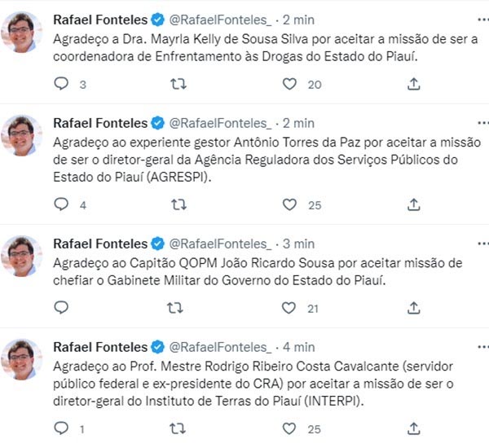Like the AGRESPI director-general tweet
The width and height of the screenshot is (489, 448).
click(x=289, y=204)
